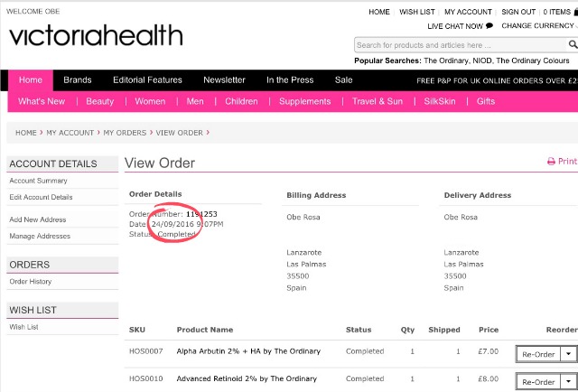Screen dimensions: 578x392
Task: Click LIVE CHAT NOW link
Action: [x=455, y=26]
